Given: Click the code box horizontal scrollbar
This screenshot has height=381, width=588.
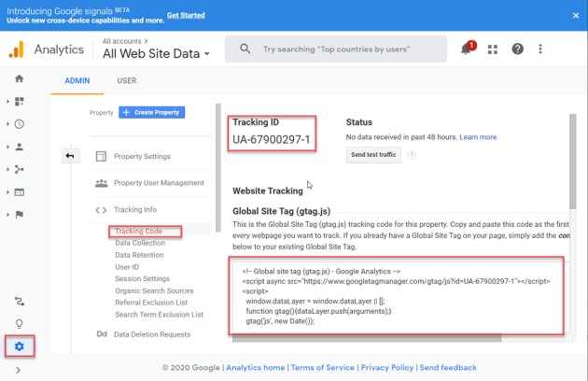Looking at the screenshot, I should (x=367, y=339).
